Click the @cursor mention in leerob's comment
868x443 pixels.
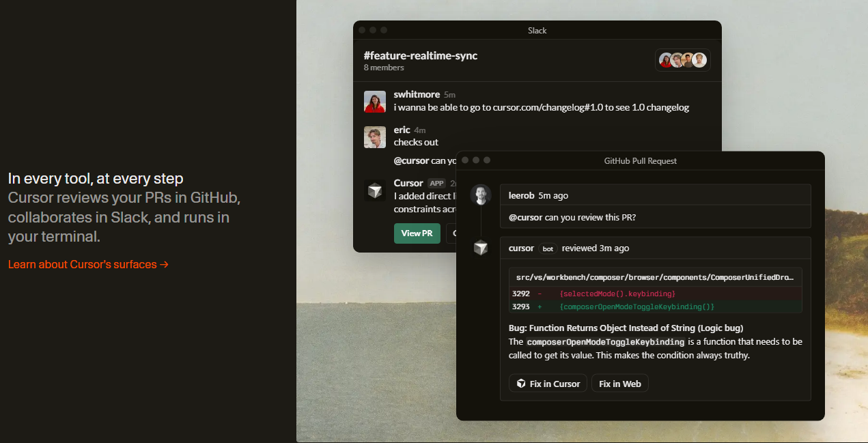point(525,218)
